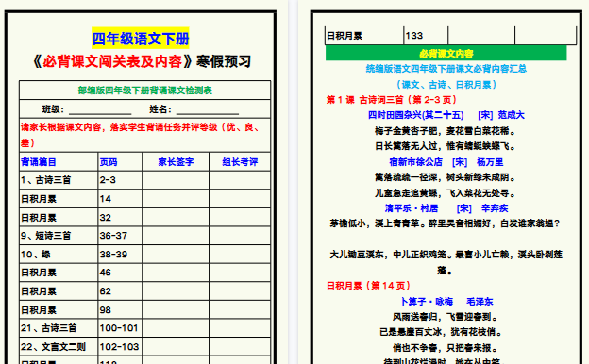Viewport: 589px width, 364px height.
Task: Click the poem title 清平乐·村居
Action: [412, 208]
